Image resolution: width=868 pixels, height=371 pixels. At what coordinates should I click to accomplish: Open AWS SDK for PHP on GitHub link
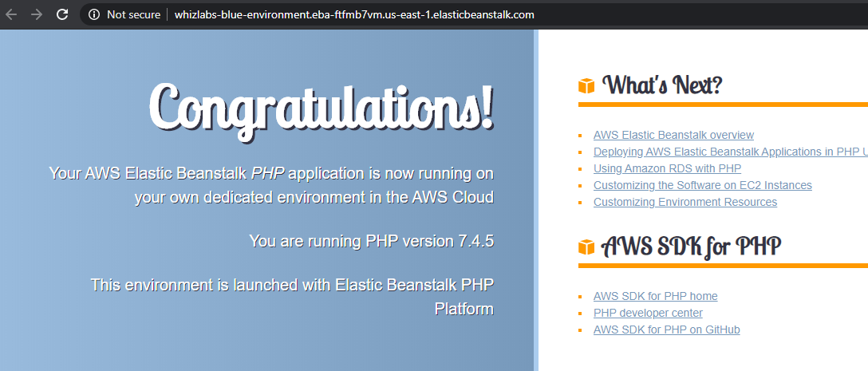coord(666,330)
